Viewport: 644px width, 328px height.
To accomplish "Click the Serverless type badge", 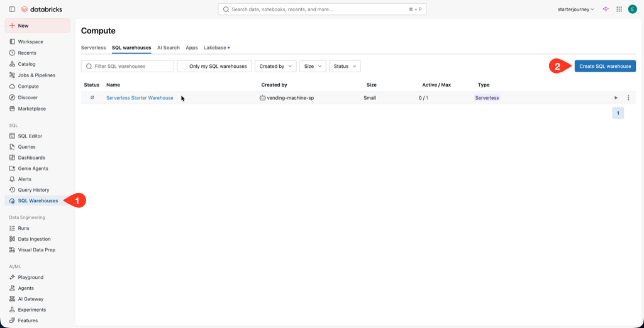I will coord(487,97).
